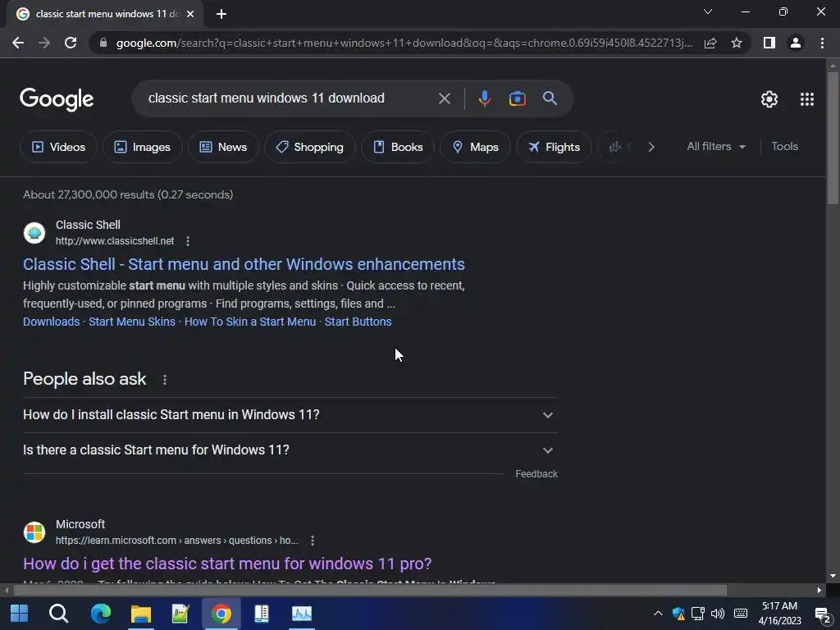Open Classic Shell result title link
Image resolution: width=840 pixels, height=630 pixels.
pos(244,264)
